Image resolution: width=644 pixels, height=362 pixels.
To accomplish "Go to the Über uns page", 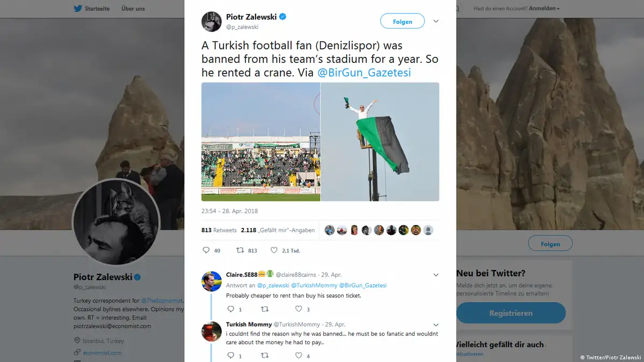I will [x=133, y=9].
